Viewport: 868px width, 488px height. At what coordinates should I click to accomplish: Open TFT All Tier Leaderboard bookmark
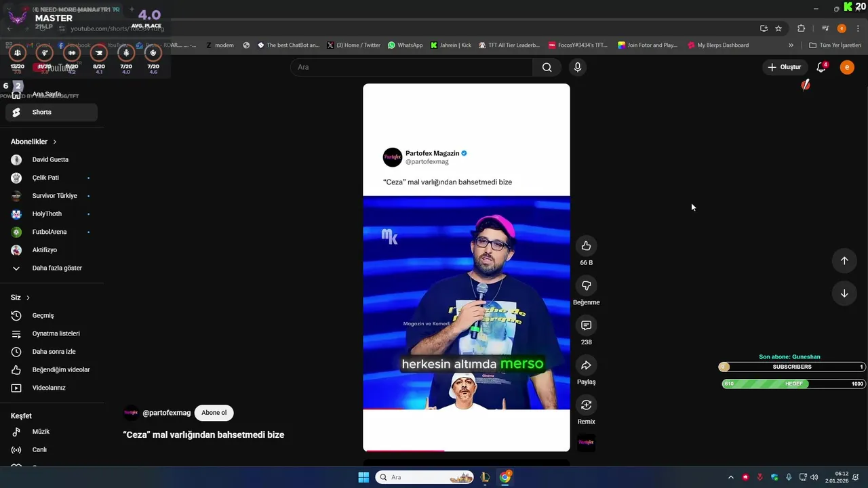coord(509,45)
